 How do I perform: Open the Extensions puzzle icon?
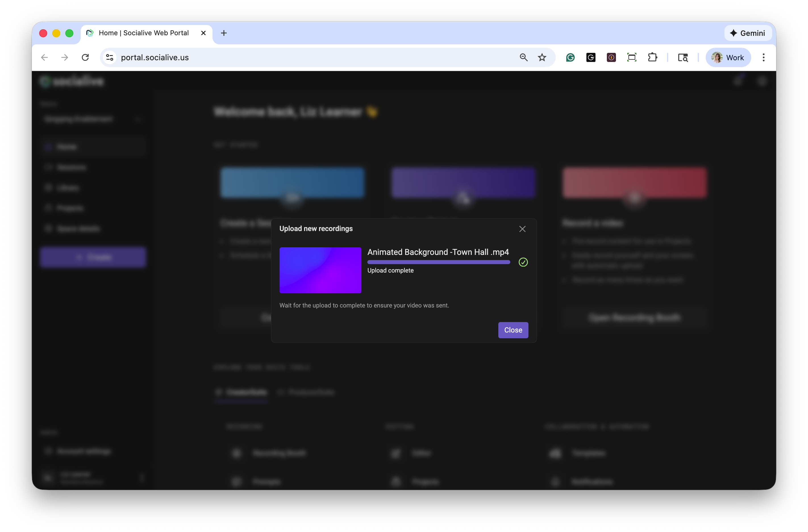click(x=652, y=57)
